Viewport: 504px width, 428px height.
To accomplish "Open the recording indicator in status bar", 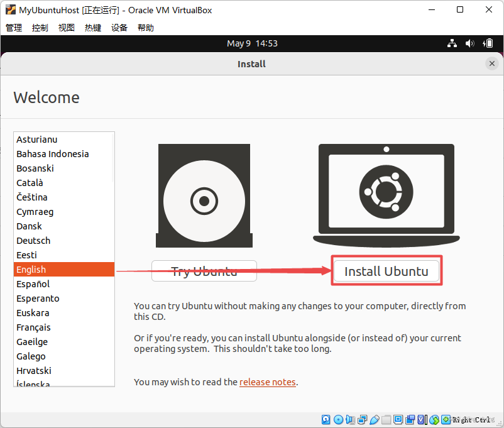I will click(x=410, y=420).
